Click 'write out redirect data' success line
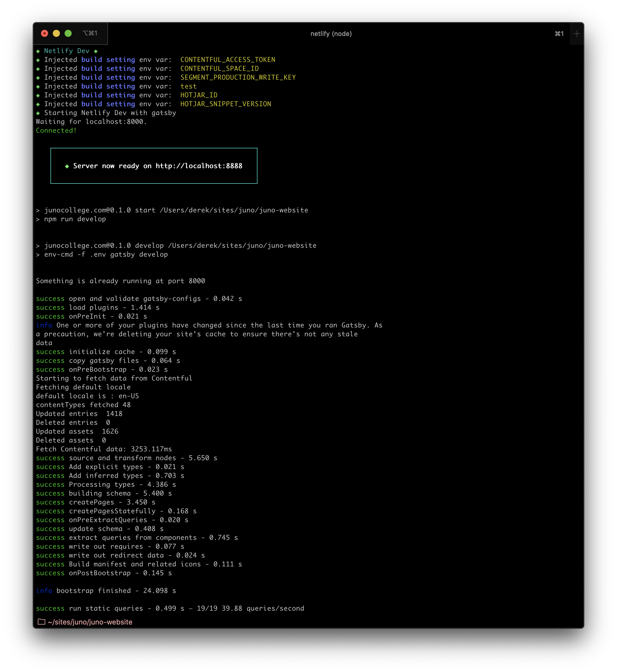This screenshot has width=617, height=672. [121, 555]
